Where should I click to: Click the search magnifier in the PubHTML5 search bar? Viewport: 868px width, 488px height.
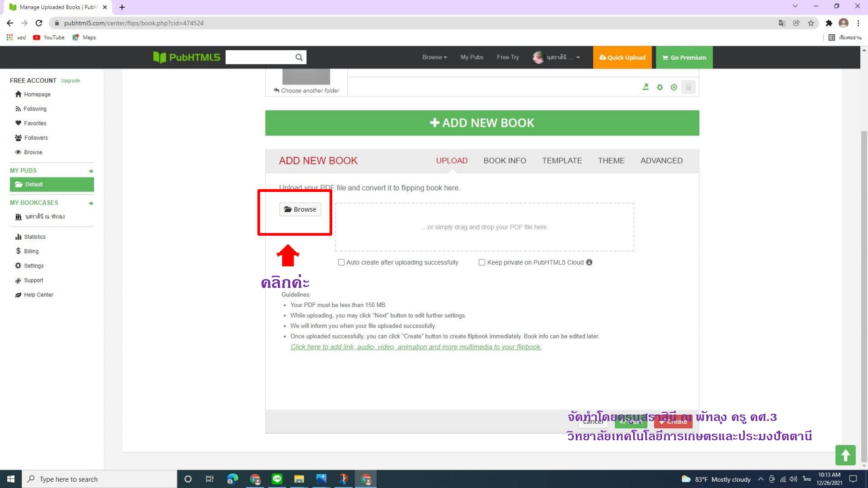click(299, 57)
